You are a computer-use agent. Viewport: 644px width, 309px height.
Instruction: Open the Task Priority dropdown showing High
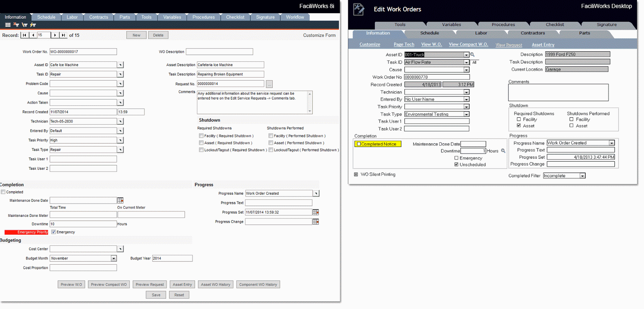pos(120,140)
